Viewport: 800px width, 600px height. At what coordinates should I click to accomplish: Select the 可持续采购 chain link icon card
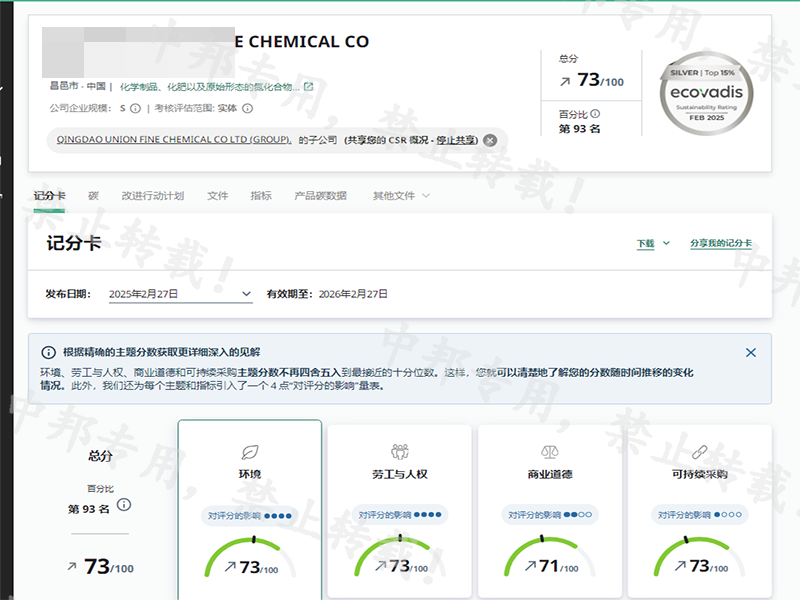(x=699, y=453)
